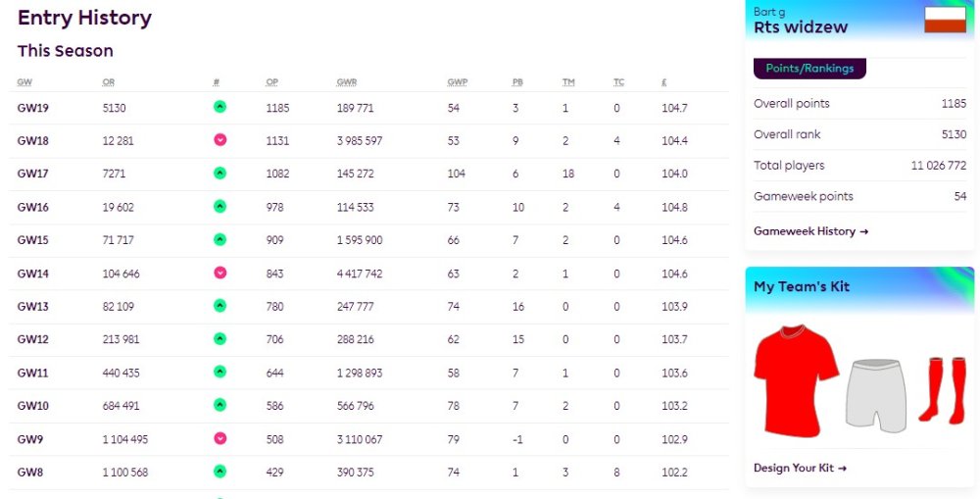This screenshot has height=499, width=980.
Task: Click the pink down arrow in GW9 row
Action: [x=220, y=438]
